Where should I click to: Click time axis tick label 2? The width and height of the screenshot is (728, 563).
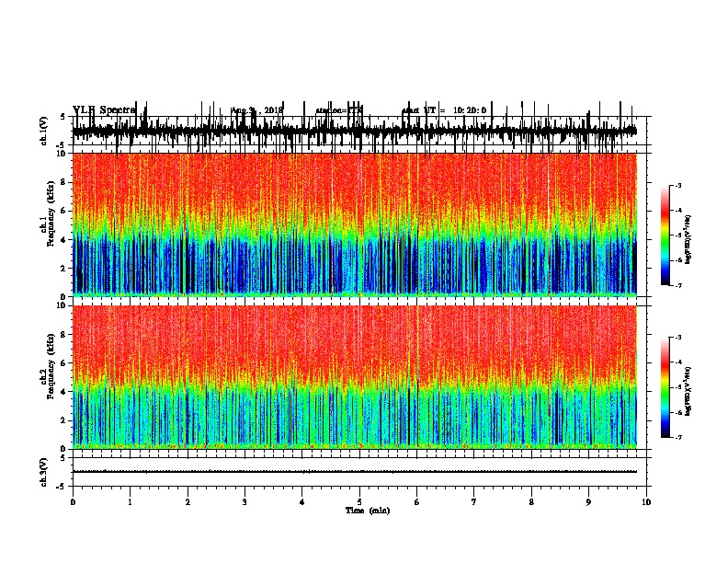coord(188,502)
